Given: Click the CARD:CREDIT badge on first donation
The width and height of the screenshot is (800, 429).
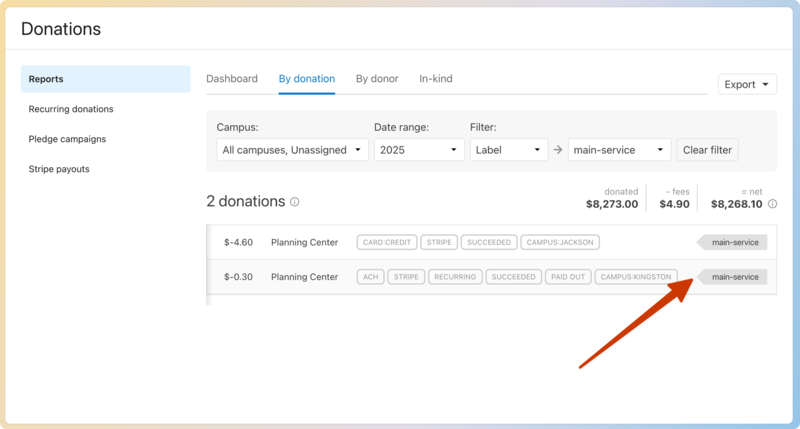Looking at the screenshot, I should pos(385,242).
